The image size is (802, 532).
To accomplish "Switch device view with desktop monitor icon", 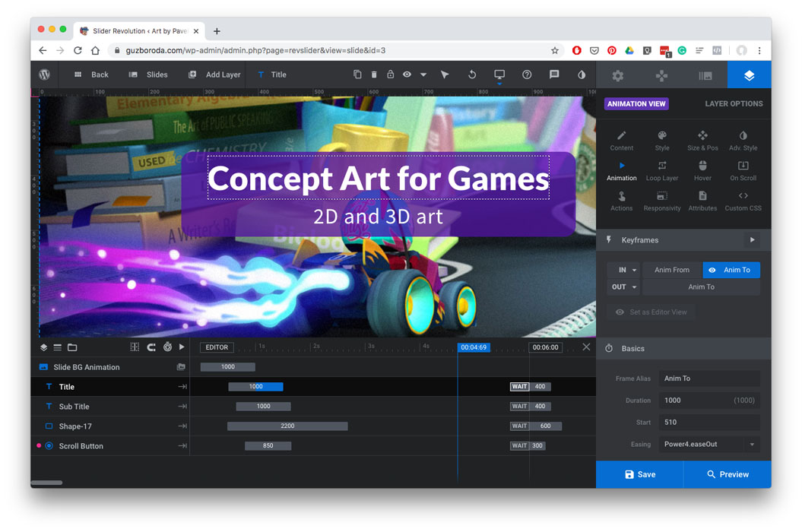I will 499,74.
